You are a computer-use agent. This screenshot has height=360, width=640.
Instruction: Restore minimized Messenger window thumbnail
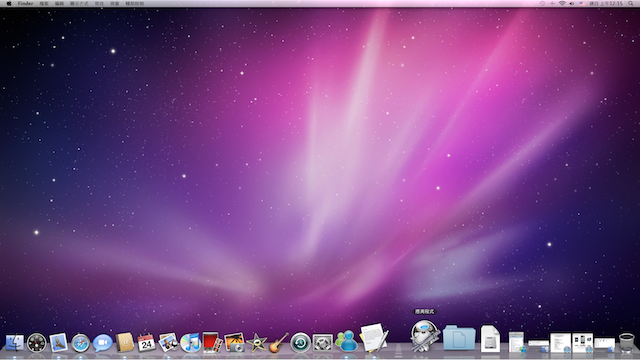point(517,342)
